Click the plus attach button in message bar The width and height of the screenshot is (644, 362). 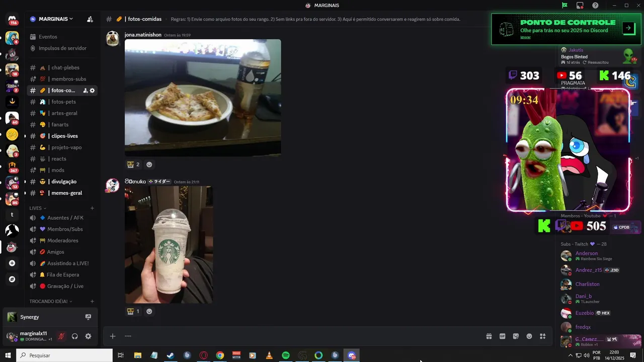(x=113, y=336)
